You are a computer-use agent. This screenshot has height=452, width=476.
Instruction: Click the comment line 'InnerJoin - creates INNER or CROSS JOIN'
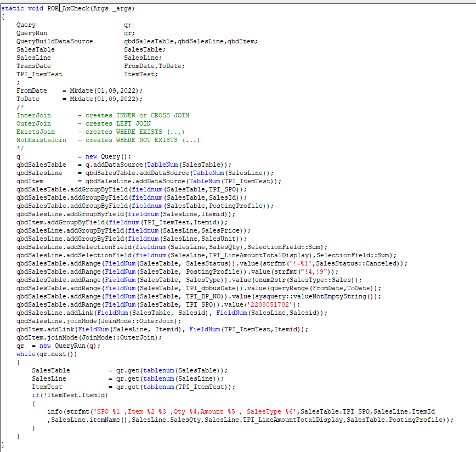pos(103,115)
